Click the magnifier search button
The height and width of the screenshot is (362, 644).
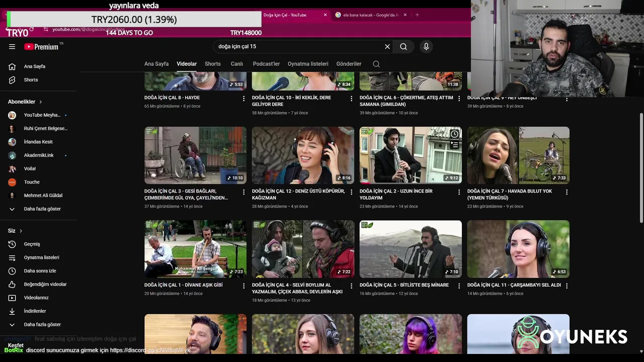404,46
